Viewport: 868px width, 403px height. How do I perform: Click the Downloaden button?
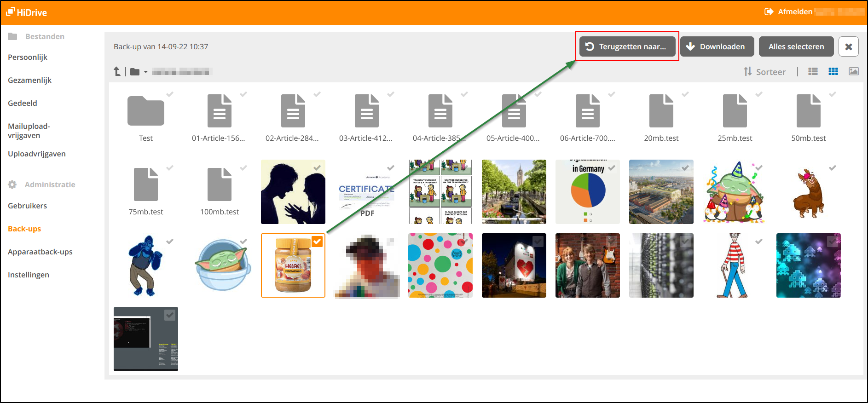coord(717,46)
